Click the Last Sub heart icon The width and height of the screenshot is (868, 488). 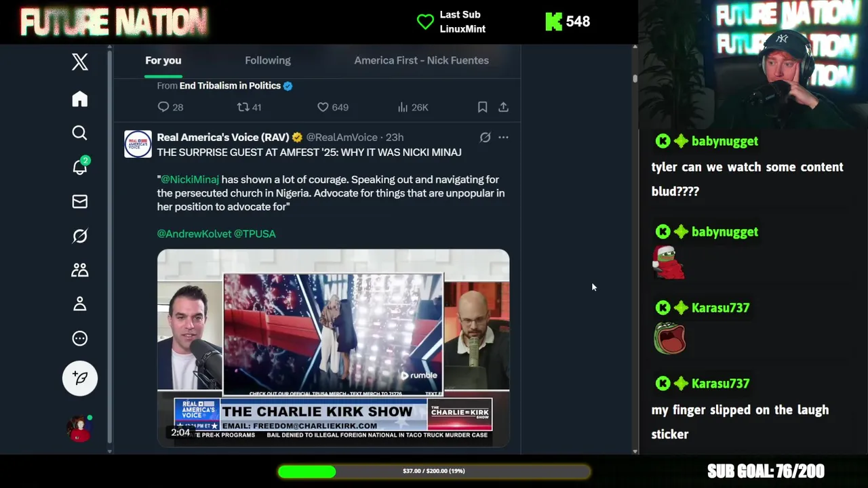pos(425,22)
